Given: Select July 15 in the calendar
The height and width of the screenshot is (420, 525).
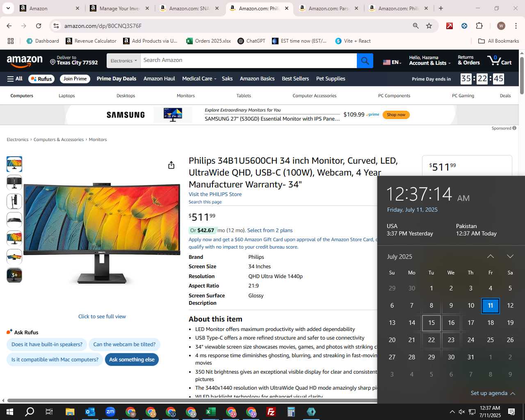Looking at the screenshot, I should [431, 323].
